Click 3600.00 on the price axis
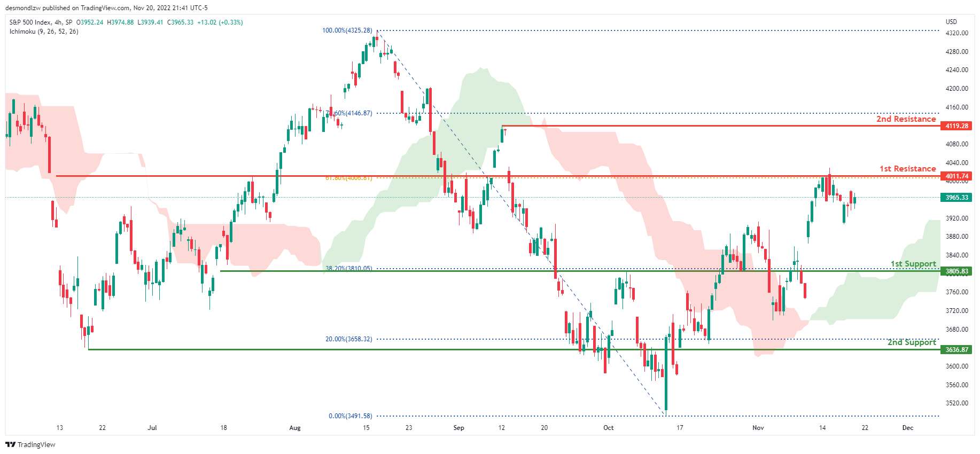The height and width of the screenshot is (454, 980). [956, 366]
